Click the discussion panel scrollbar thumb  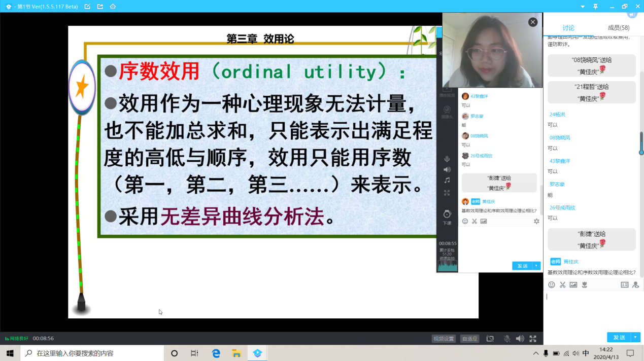point(641,143)
